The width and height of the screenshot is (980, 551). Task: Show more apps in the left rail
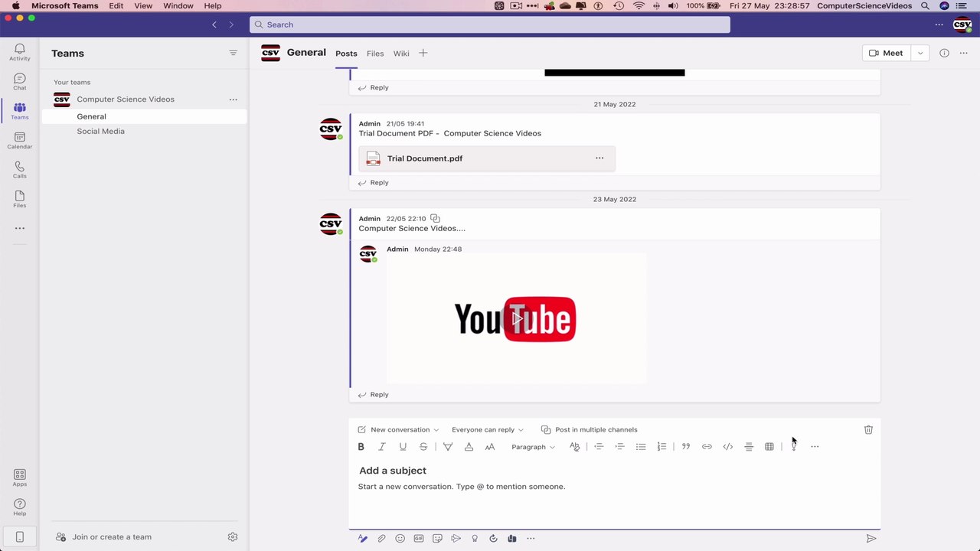tap(20, 228)
